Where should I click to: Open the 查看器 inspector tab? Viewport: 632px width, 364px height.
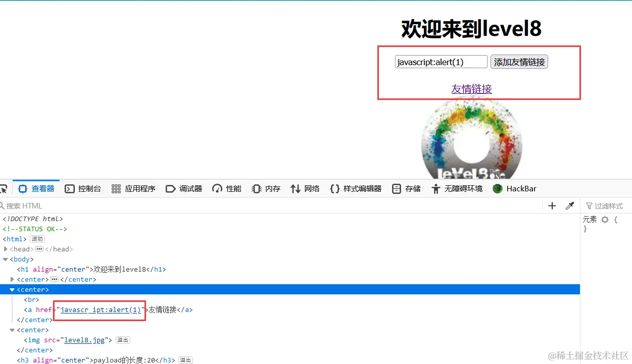tap(36, 189)
